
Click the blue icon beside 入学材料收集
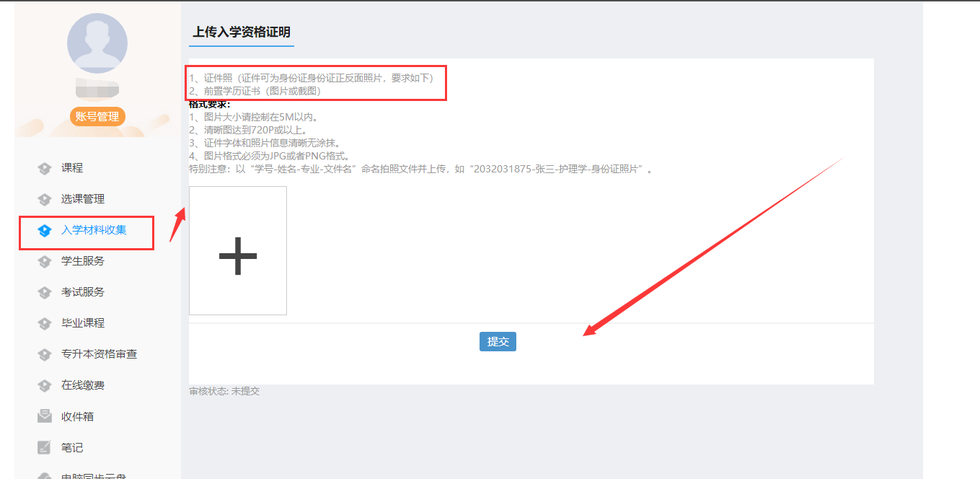click(x=45, y=231)
